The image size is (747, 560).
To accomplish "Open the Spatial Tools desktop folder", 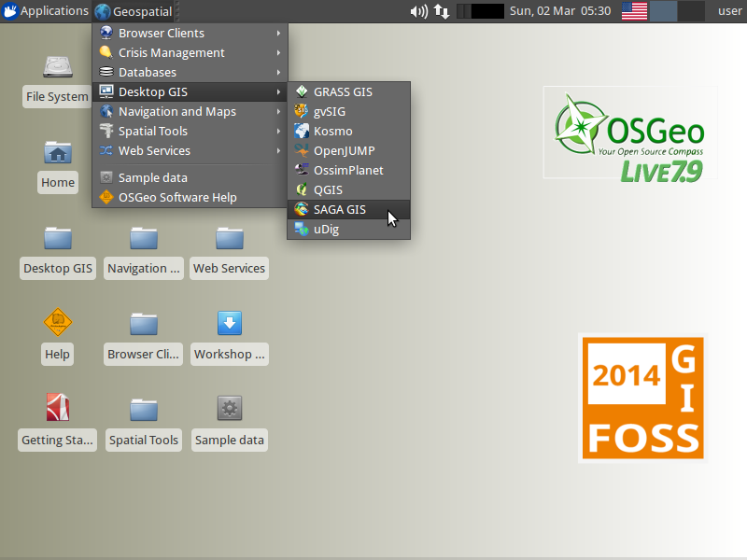I will 144,410.
